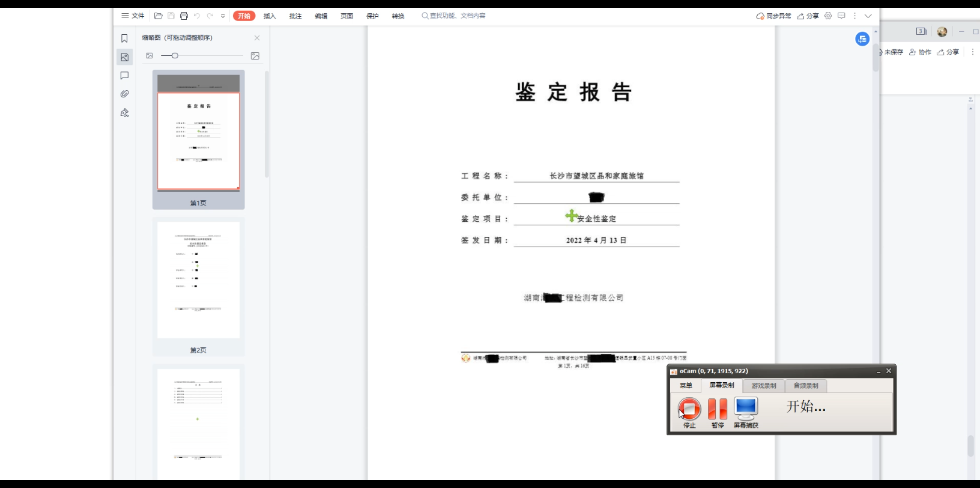The width and height of the screenshot is (980, 488).
Task: Click the undo arrow icon
Action: coord(196,16)
